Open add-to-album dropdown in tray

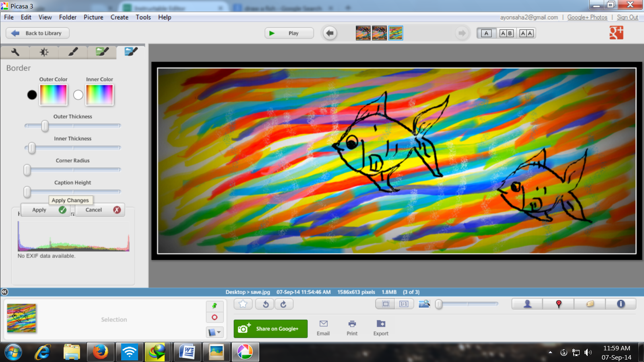215,332
